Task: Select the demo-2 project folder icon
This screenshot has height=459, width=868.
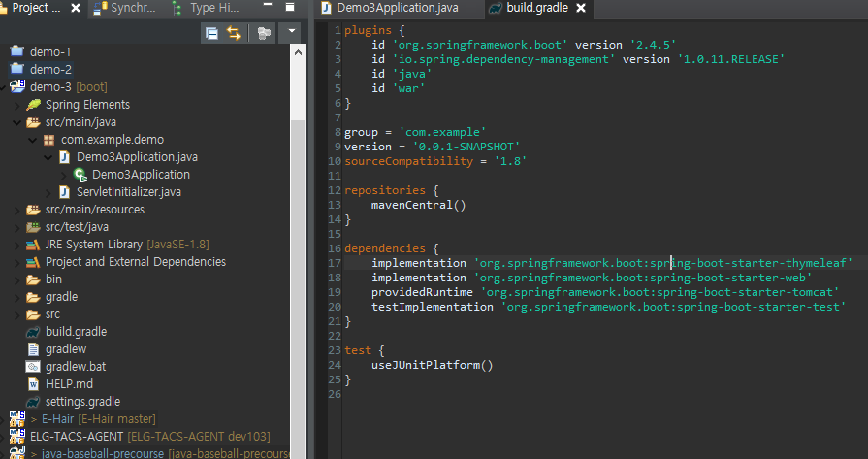Action: point(17,69)
